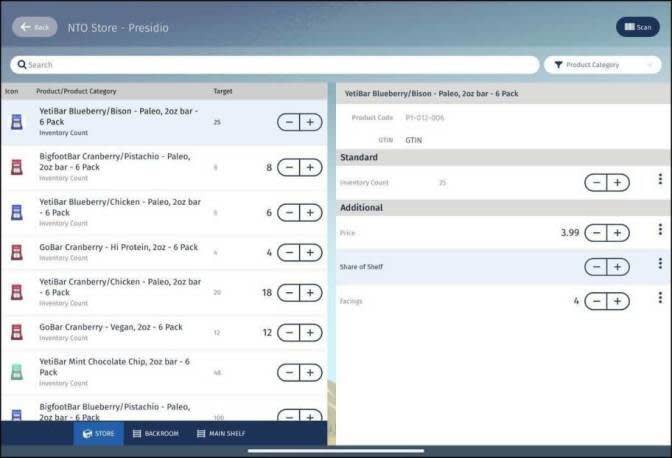Decrease count for YetiBar Blueberry/Bison row
Image resolution: width=672 pixels, height=458 pixels.
click(289, 122)
